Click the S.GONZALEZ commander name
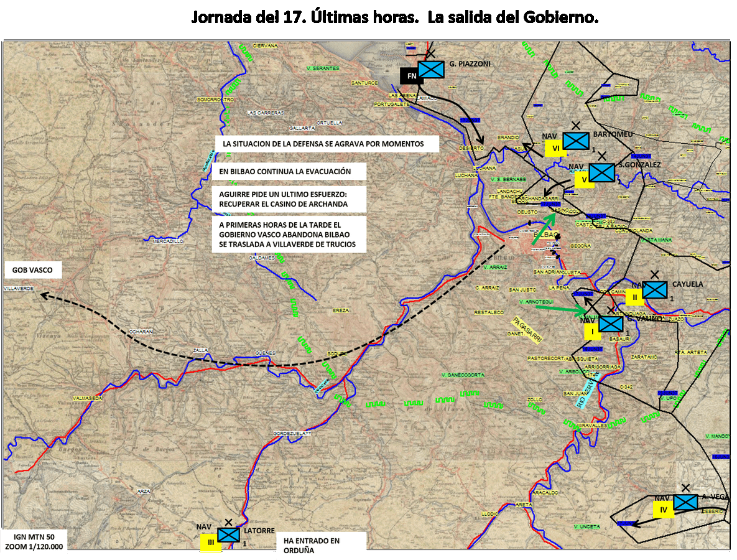Image resolution: width=737 pixels, height=560 pixels. (x=640, y=164)
